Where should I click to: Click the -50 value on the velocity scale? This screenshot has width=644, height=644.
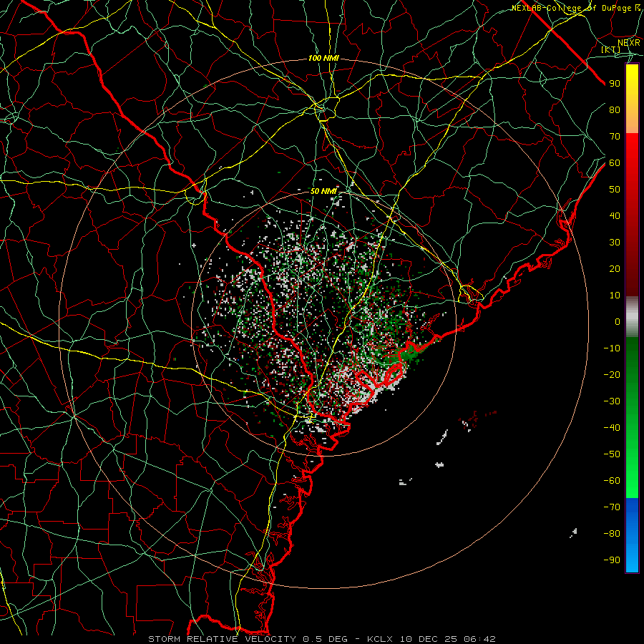click(612, 454)
